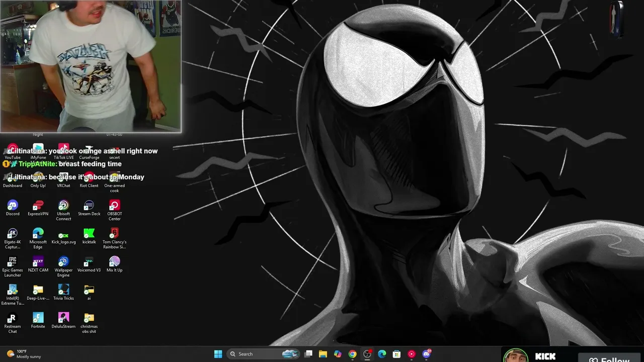Select the OBSBOT Center shortcut

(x=115, y=210)
